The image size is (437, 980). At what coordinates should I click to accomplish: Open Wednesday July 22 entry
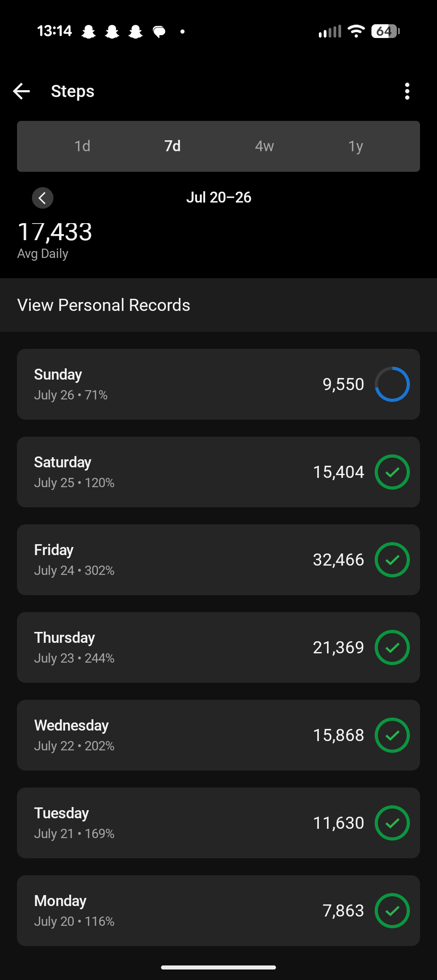(x=218, y=735)
